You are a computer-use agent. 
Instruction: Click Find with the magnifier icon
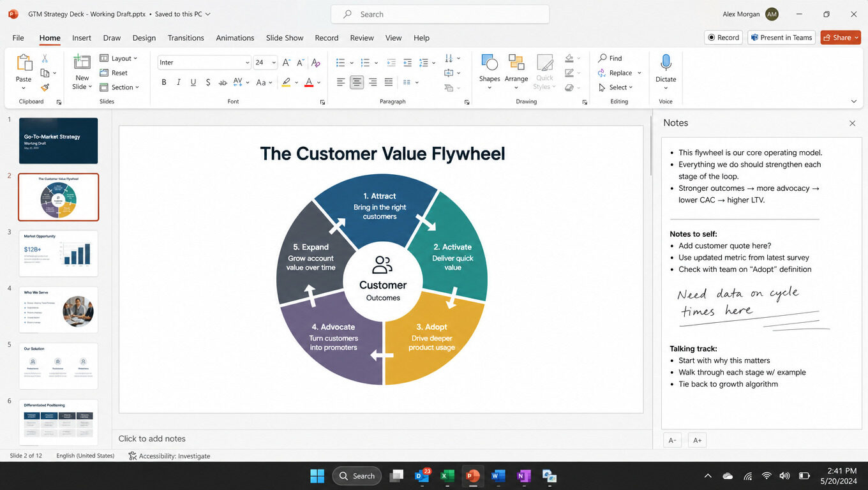click(610, 58)
